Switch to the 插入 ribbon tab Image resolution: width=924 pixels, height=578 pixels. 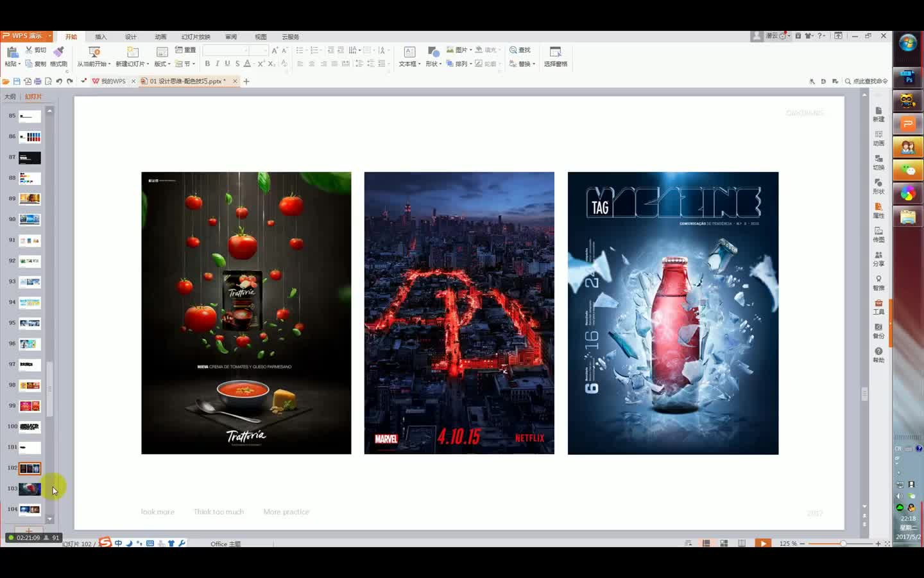coord(101,37)
